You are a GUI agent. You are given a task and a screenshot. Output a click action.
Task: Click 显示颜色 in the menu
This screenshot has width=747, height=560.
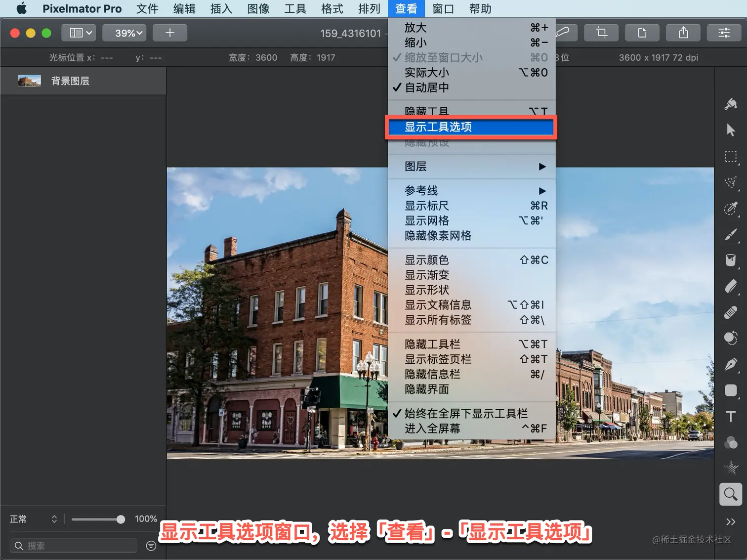point(472,260)
